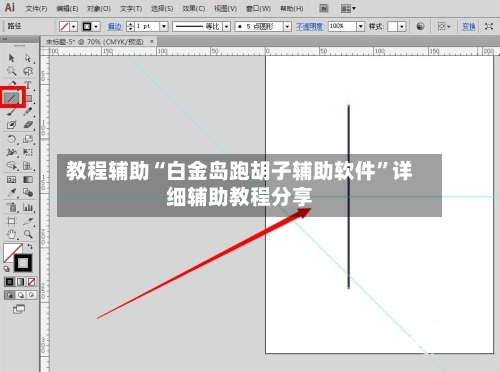Select the Column Graph tool

coord(28,207)
